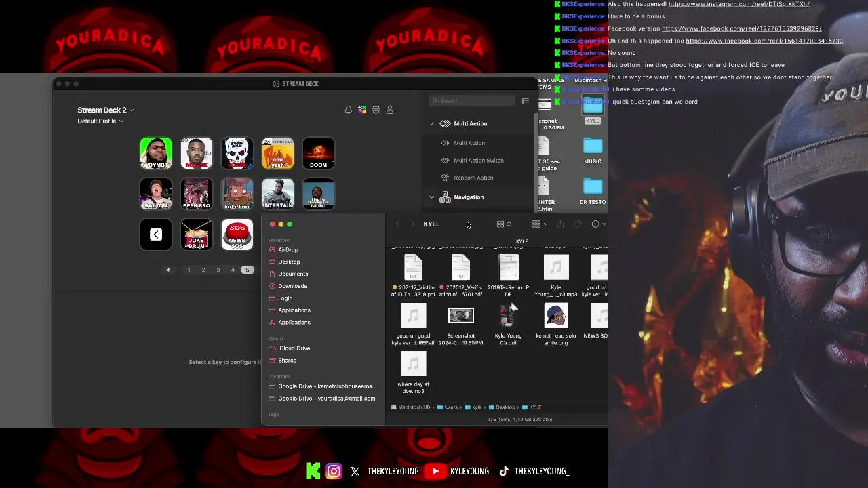Open Desktop in Finder sidebar
The width and height of the screenshot is (868, 488).
point(289,262)
